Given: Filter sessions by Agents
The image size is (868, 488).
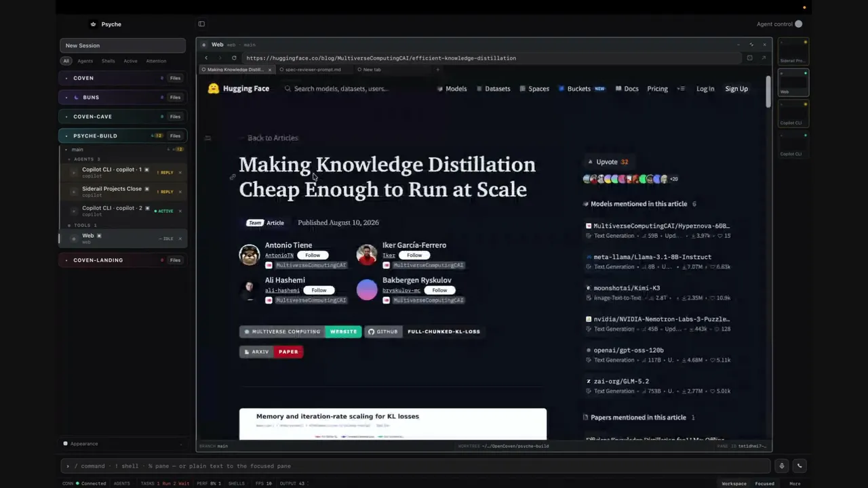Looking at the screenshot, I should [85, 61].
